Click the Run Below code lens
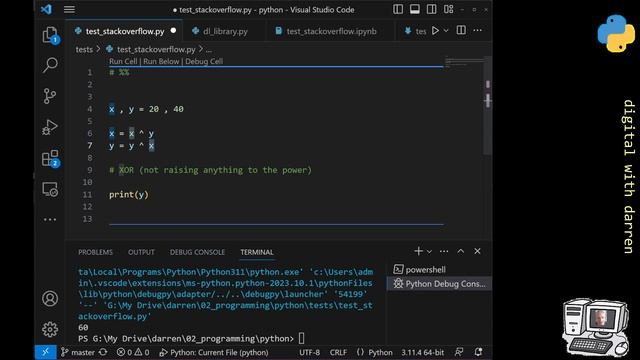This screenshot has width=640, height=360. 161,61
